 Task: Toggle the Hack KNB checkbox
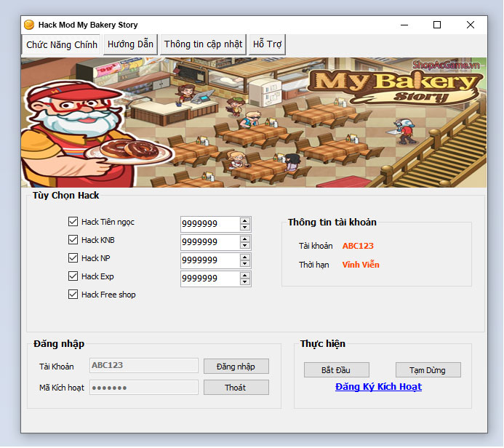pyautogui.click(x=73, y=240)
